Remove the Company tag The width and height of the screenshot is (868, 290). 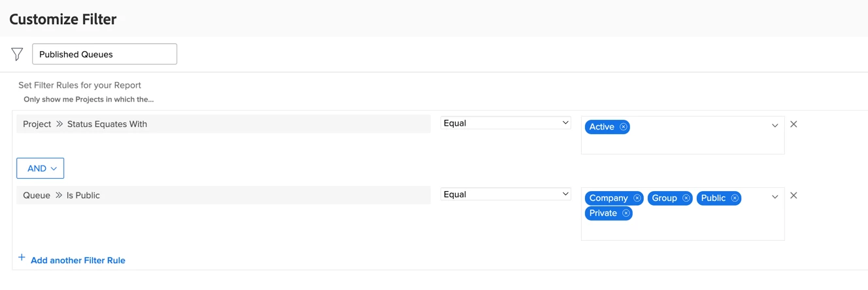pos(637,198)
